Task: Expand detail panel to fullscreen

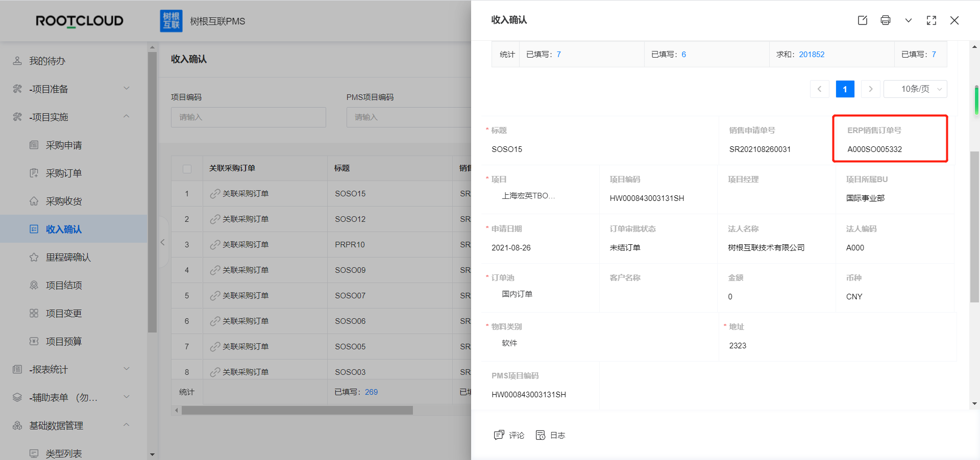Action: click(932, 20)
